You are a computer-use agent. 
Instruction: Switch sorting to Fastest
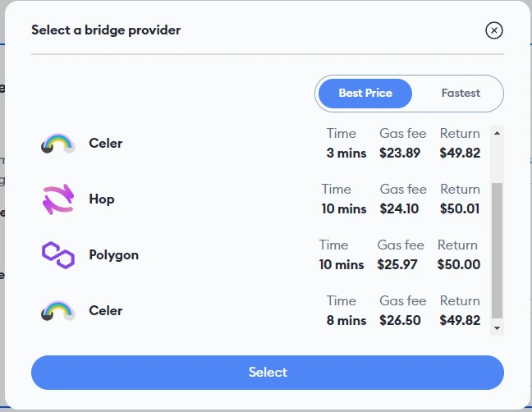(x=461, y=94)
